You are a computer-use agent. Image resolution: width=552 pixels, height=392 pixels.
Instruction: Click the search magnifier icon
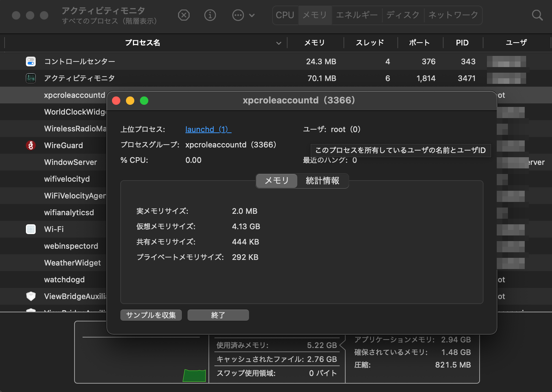537,15
